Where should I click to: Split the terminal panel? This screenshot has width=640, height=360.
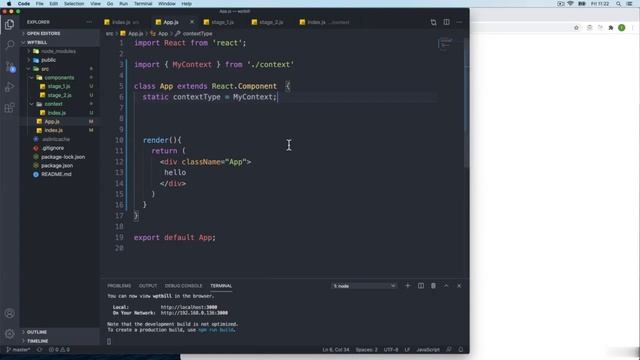[x=421, y=286]
